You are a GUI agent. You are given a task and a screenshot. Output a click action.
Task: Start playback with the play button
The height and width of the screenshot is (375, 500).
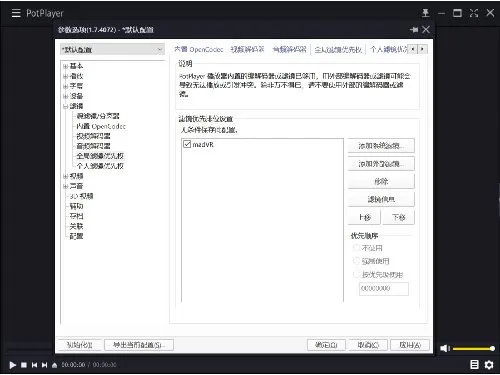[13, 365]
